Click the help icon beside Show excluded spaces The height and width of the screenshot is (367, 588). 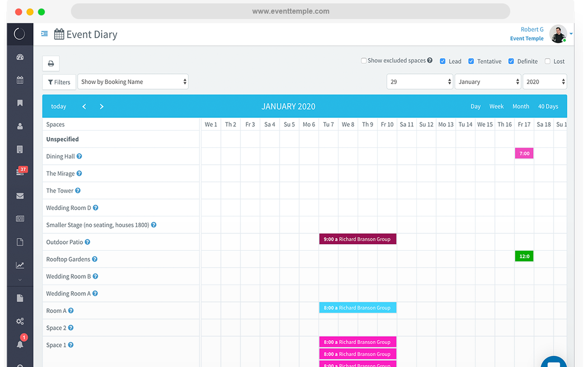click(430, 60)
